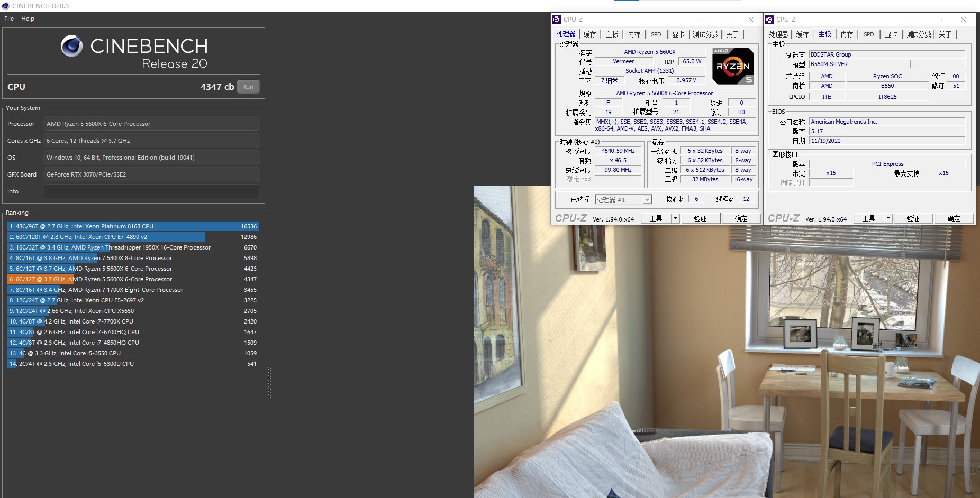Expand 工具 dropdown arrow in right CPU-Z
980x498 pixels.
[x=888, y=218]
